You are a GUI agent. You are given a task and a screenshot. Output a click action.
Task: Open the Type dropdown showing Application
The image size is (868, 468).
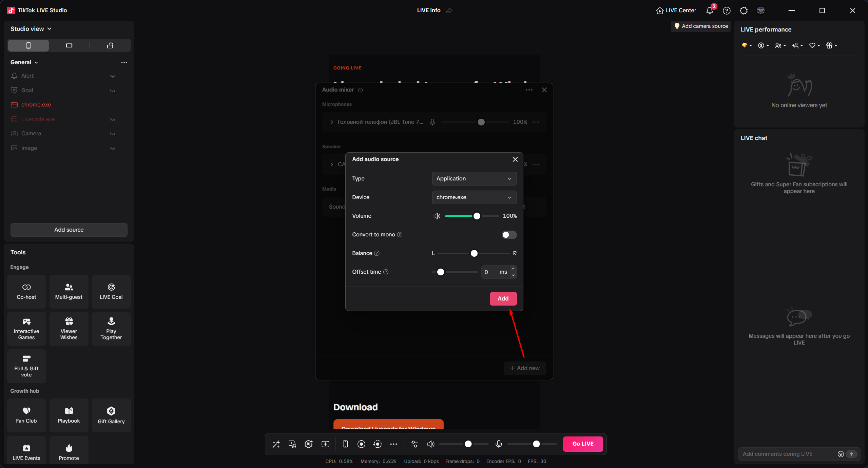(474, 179)
